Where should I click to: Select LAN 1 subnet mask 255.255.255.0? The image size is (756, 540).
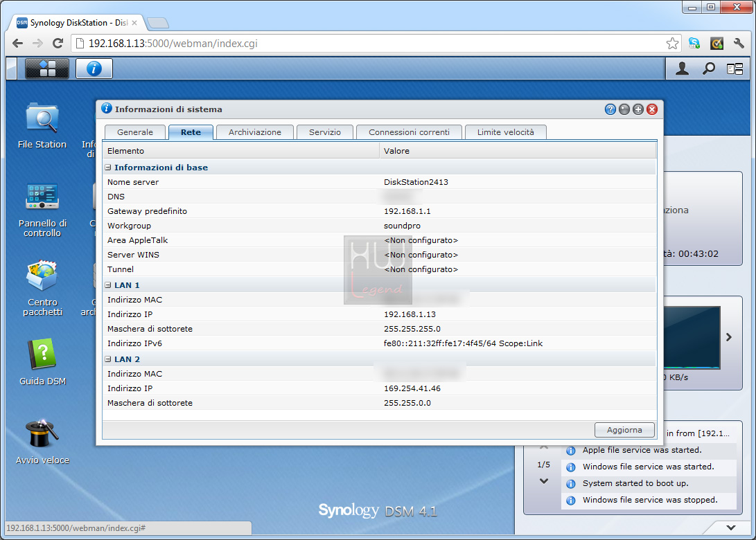pyautogui.click(x=412, y=329)
